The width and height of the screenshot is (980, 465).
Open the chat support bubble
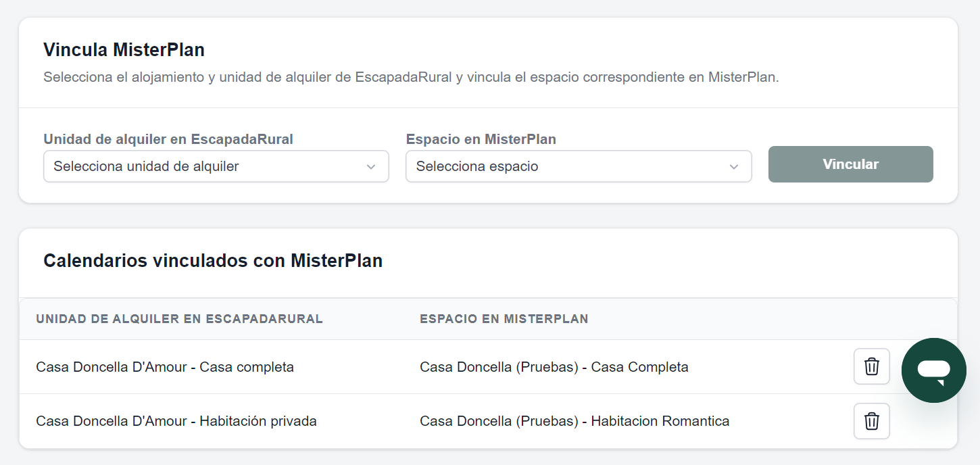[934, 370]
